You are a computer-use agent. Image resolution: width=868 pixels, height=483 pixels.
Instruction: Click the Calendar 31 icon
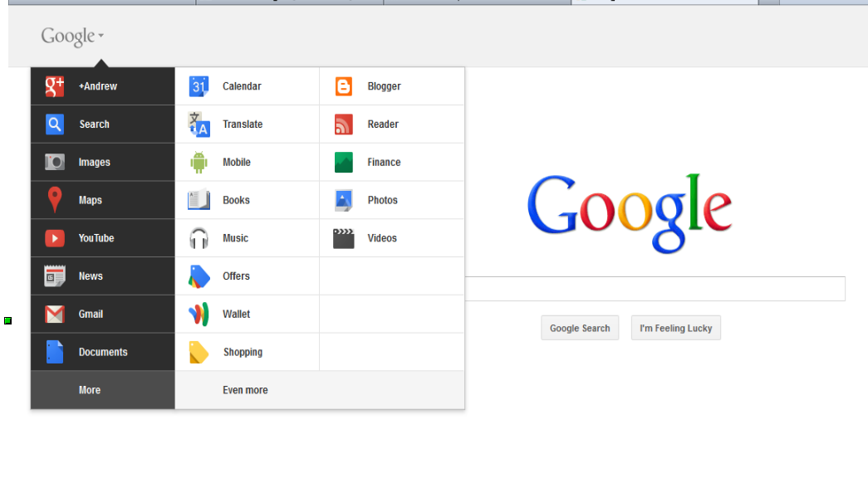pyautogui.click(x=199, y=86)
